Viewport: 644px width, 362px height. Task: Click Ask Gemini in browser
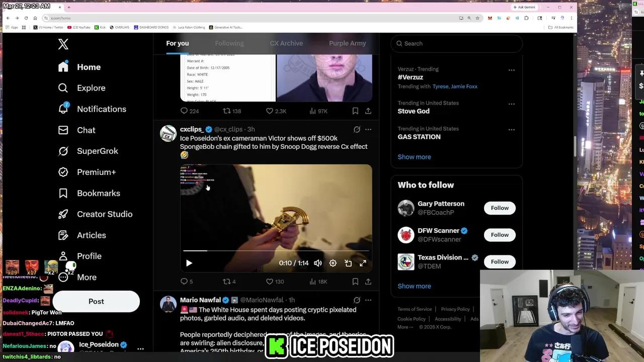tap(524, 7)
